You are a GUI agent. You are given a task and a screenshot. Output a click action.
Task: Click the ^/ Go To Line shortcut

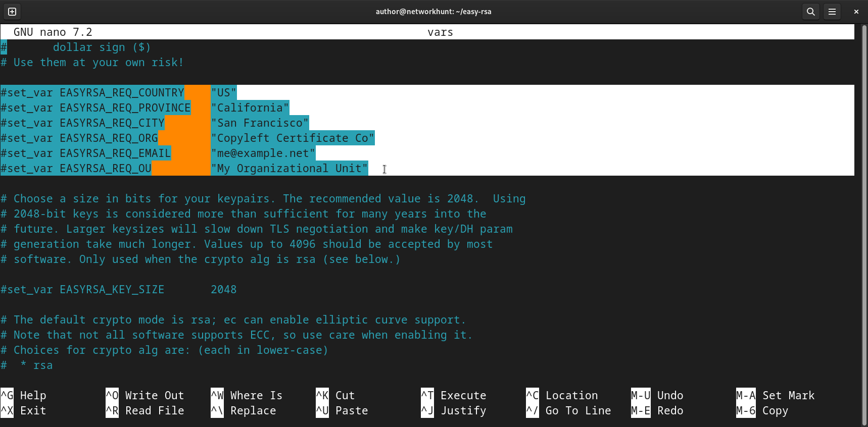click(x=568, y=410)
